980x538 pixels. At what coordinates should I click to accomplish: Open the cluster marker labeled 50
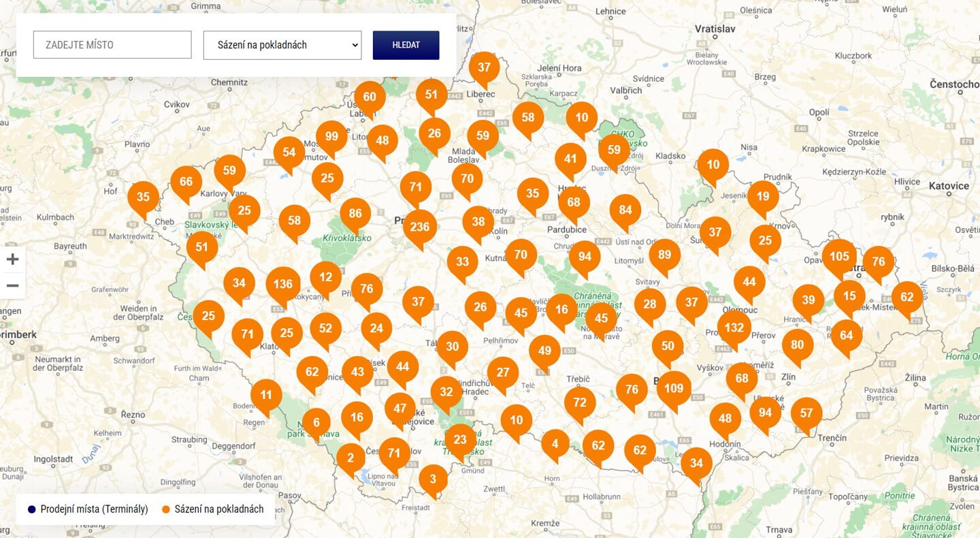click(668, 346)
